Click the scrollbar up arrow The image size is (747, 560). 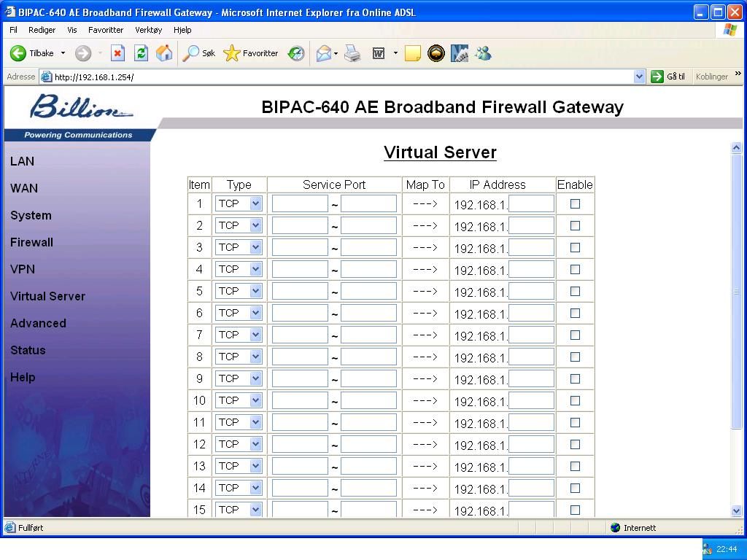click(x=736, y=147)
